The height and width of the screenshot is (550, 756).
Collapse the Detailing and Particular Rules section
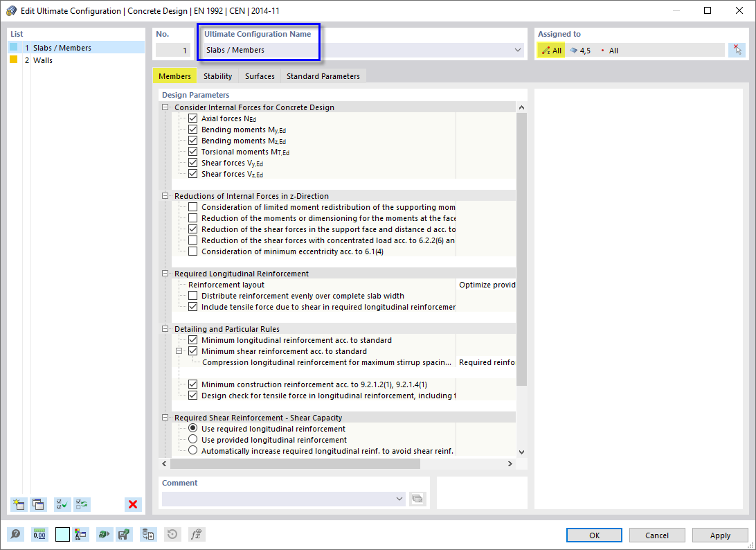(164, 328)
